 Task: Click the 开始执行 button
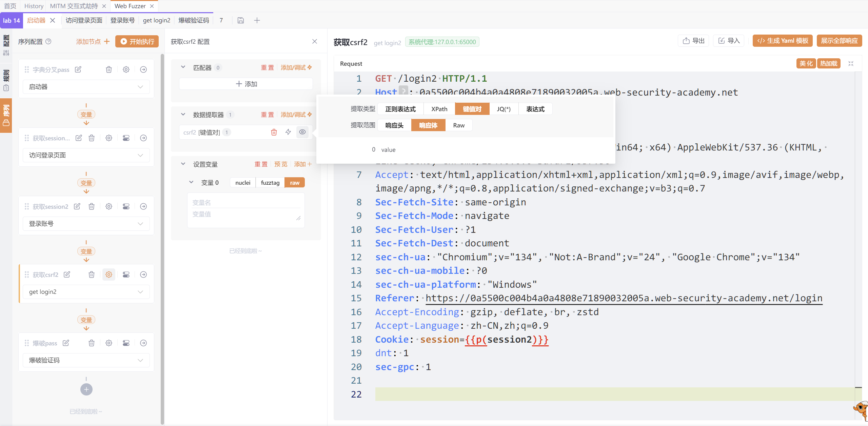(137, 41)
